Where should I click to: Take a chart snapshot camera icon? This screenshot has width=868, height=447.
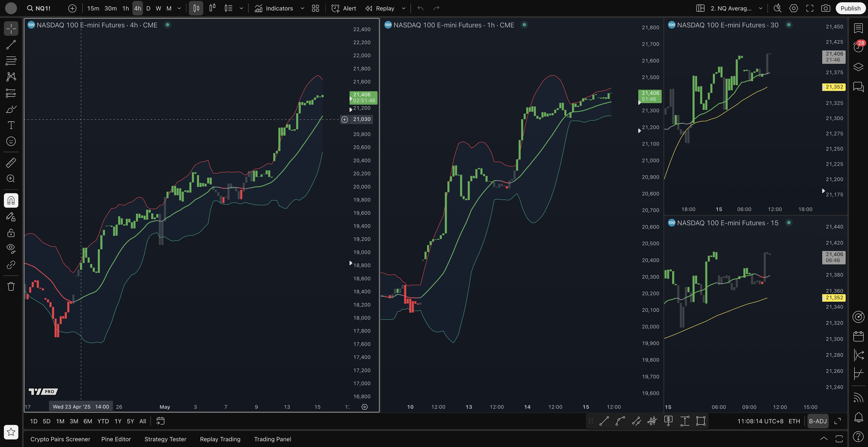(826, 8)
